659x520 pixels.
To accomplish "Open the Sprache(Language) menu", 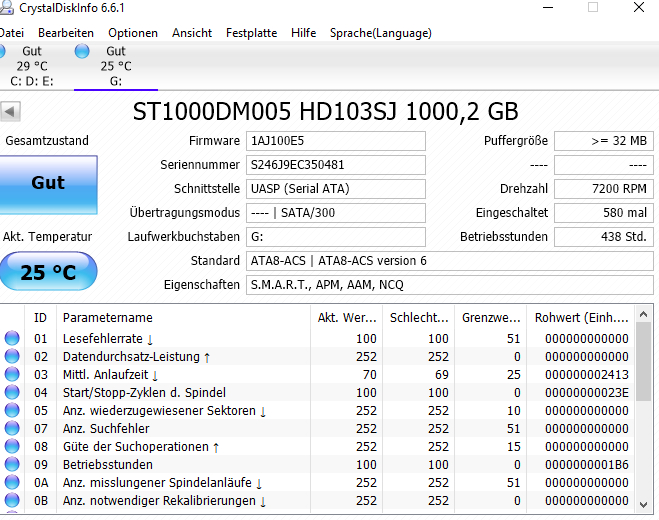I will click(x=381, y=33).
